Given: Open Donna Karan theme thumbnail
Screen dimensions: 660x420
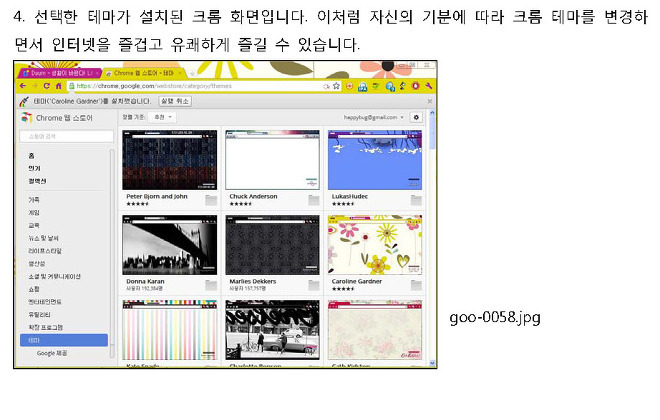Looking at the screenshot, I should coord(170,245).
